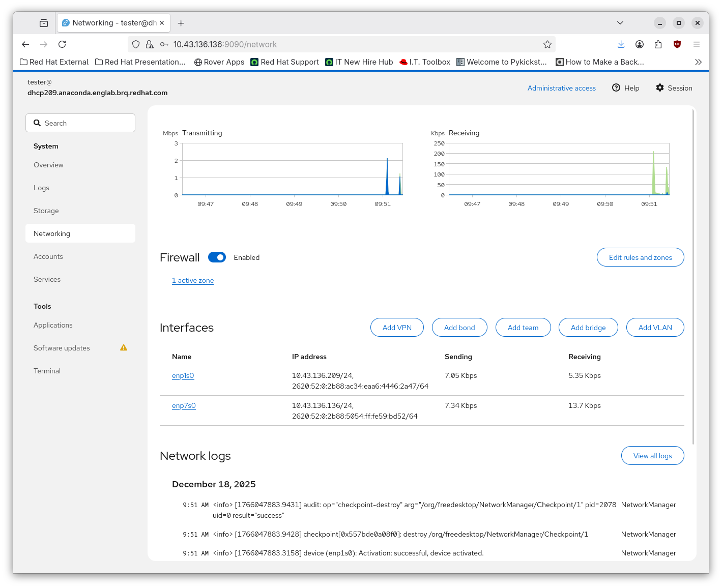Viewport: 722px width, 588px height.
Task: Go to Overview in sidebar
Action: pos(80,165)
